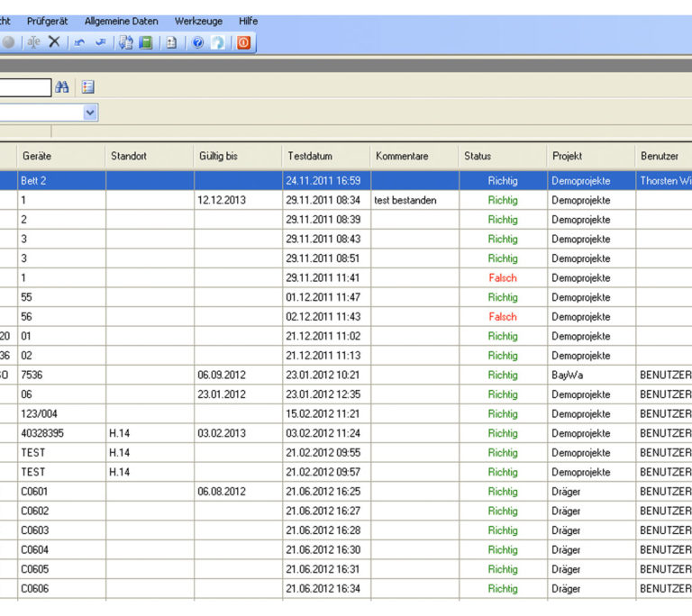Click the black X delete icon
This screenshot has width=692, height=616.
54,42
